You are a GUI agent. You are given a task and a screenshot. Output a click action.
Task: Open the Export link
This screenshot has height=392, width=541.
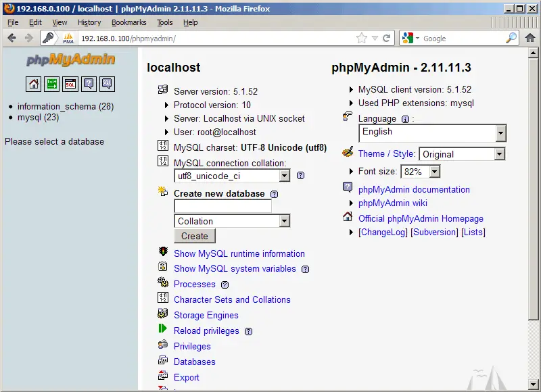pyautogui.click(x=187, y=378)
